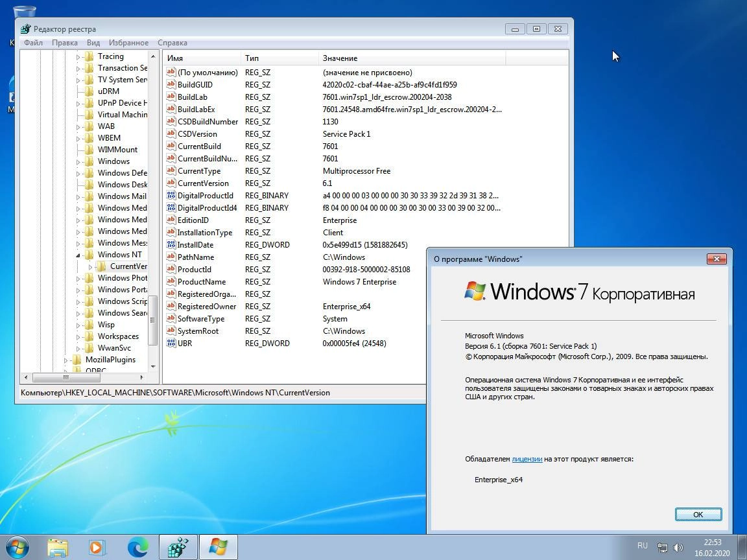Open Windows Explorer from the taskbar
The width and height of the screenshot is (747, 560).
coord(58,547)
